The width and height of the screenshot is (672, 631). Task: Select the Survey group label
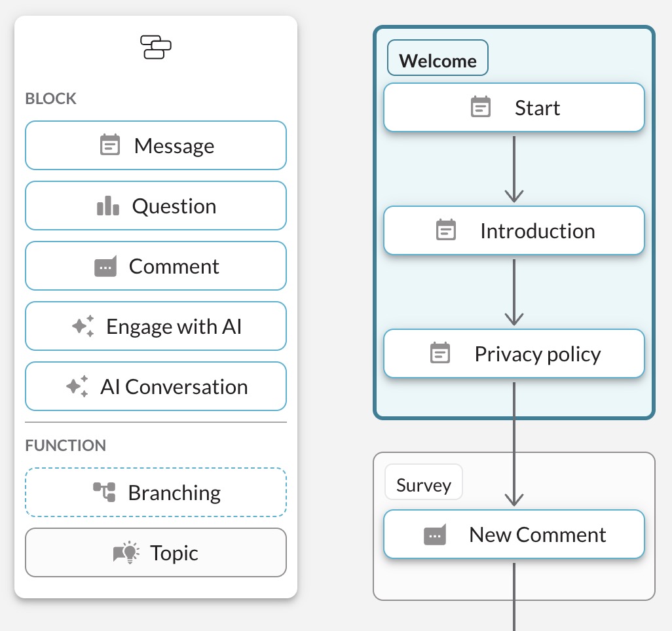click(x=424, y=482)
